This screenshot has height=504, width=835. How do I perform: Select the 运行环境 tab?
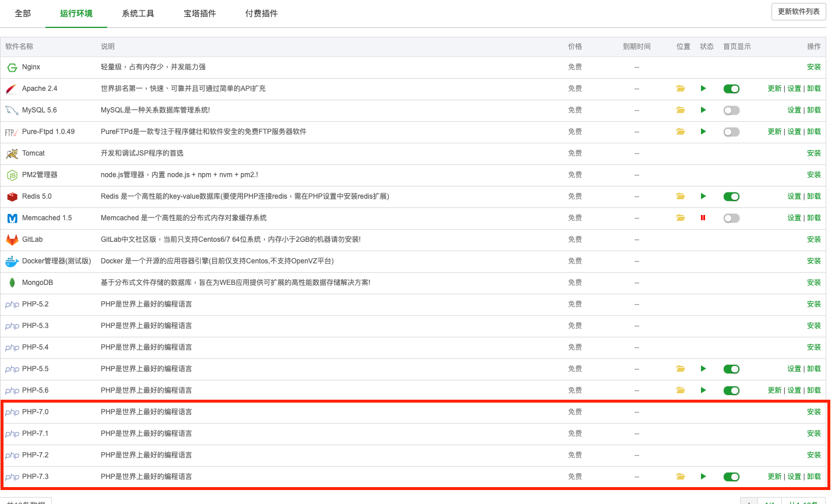[76, 13]
